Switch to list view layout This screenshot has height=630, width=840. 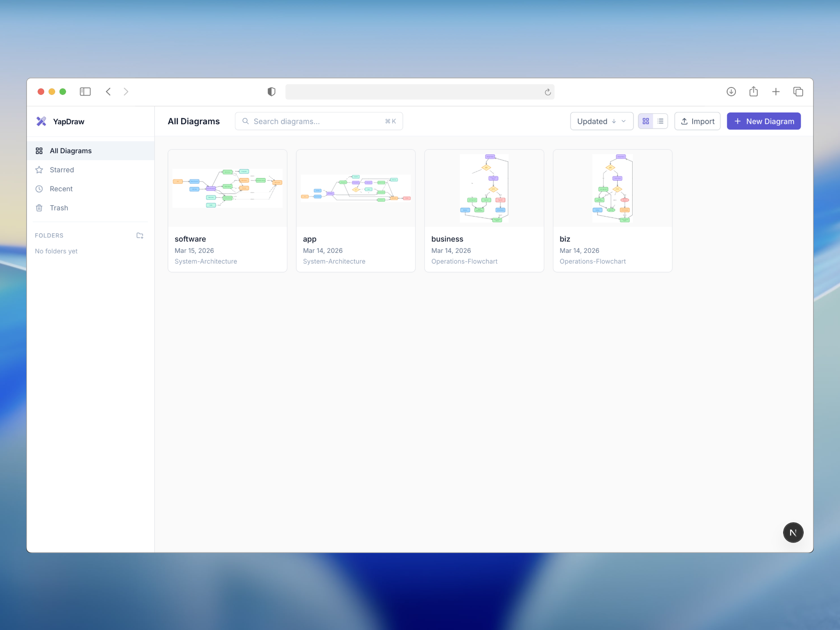tap(660, 121)
